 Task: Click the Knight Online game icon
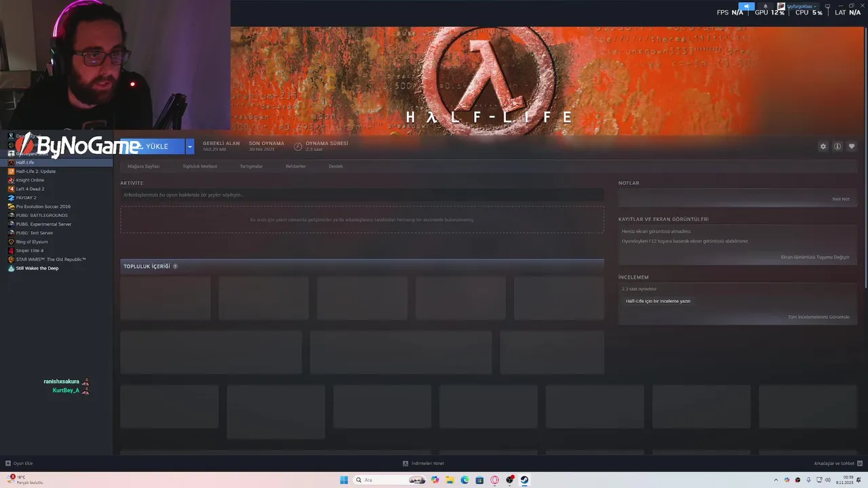(x=11, y=180)
